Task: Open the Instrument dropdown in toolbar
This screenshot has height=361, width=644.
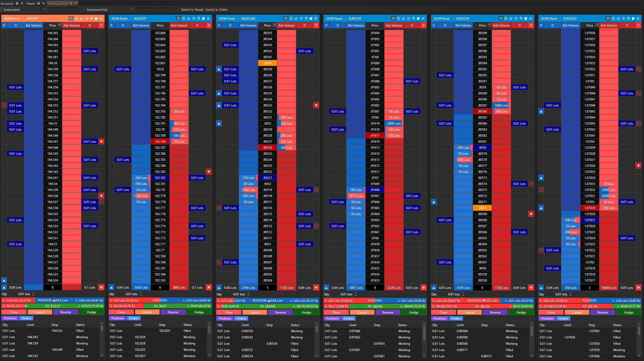Action: tap(44, 10)
